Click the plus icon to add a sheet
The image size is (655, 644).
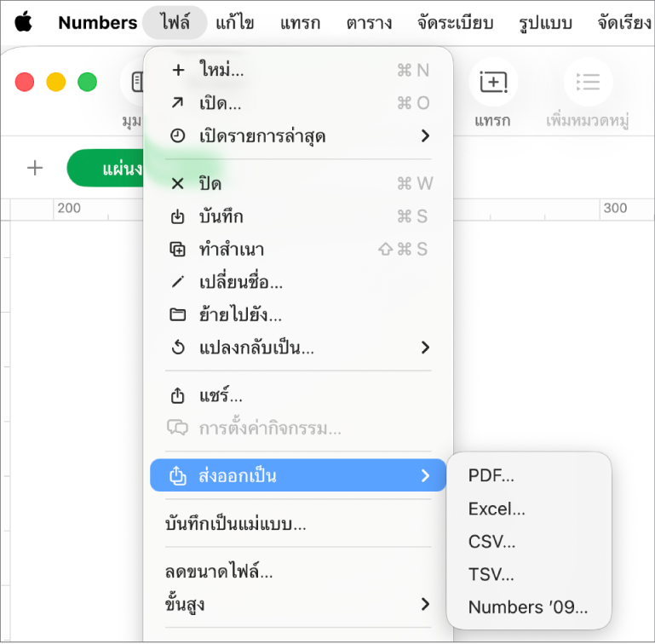35,168
